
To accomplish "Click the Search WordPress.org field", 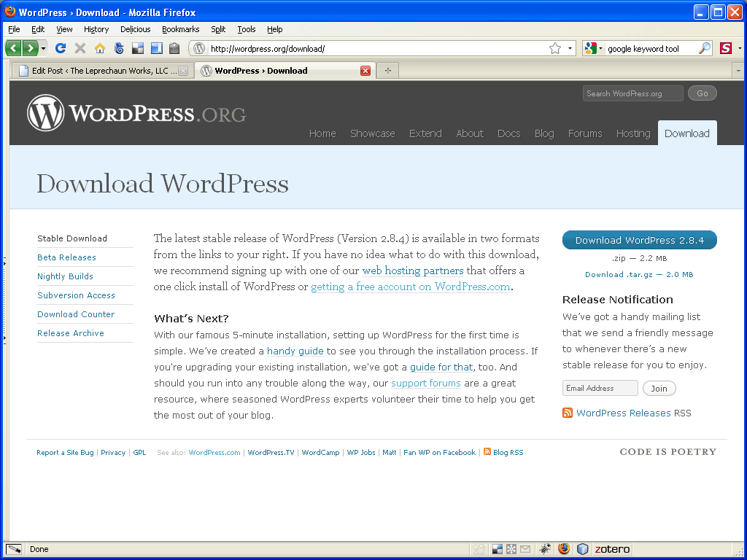I will click(x=632, y=93).
